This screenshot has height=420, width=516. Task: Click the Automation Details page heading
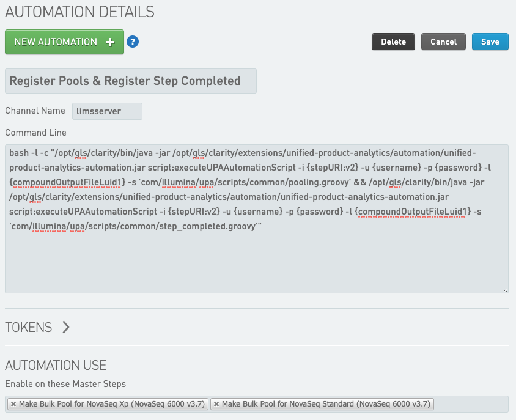(79, 11)
